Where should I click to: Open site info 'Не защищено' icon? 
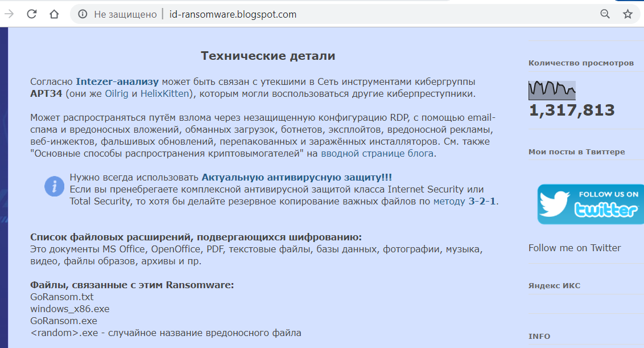[x=82, y=14]
